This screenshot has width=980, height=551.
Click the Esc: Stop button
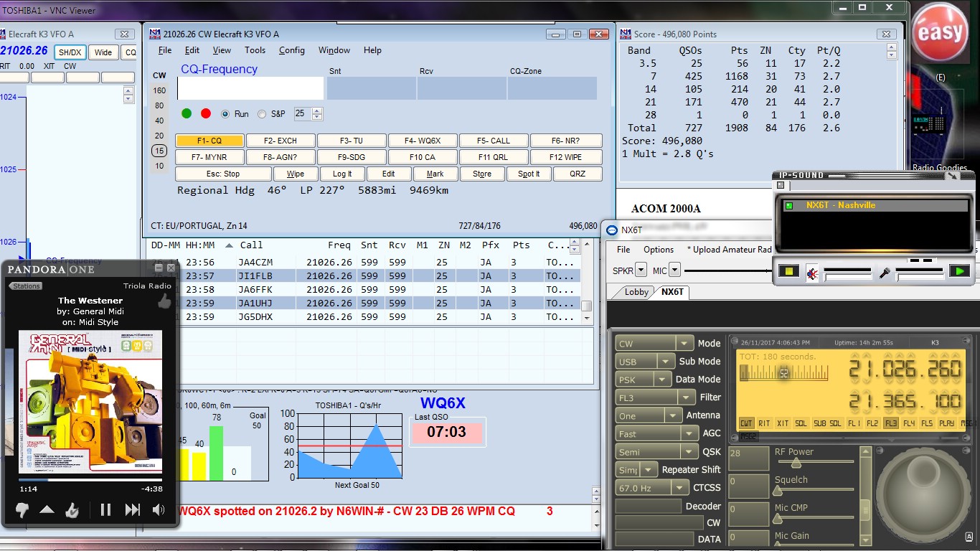click(223, 174)
